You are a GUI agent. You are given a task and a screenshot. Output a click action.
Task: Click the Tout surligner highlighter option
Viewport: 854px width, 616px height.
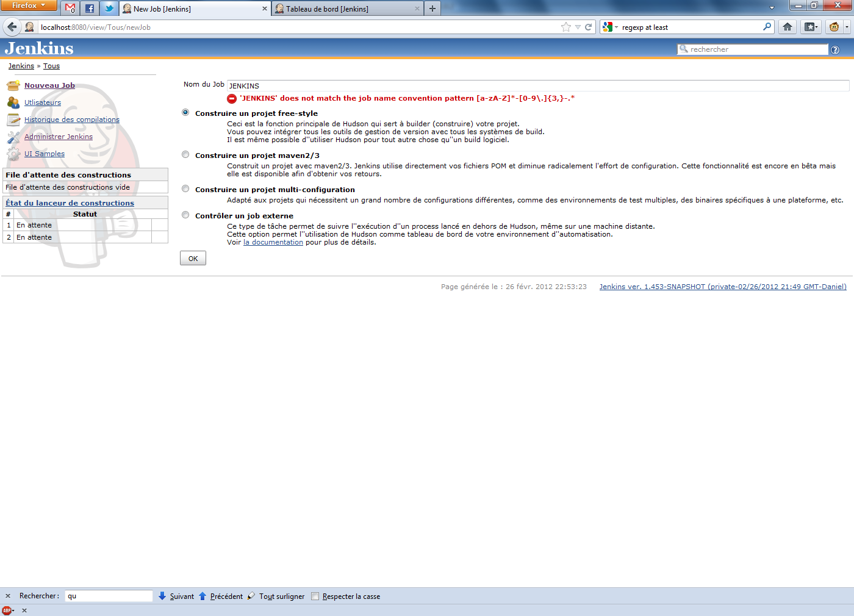[276, 596]
